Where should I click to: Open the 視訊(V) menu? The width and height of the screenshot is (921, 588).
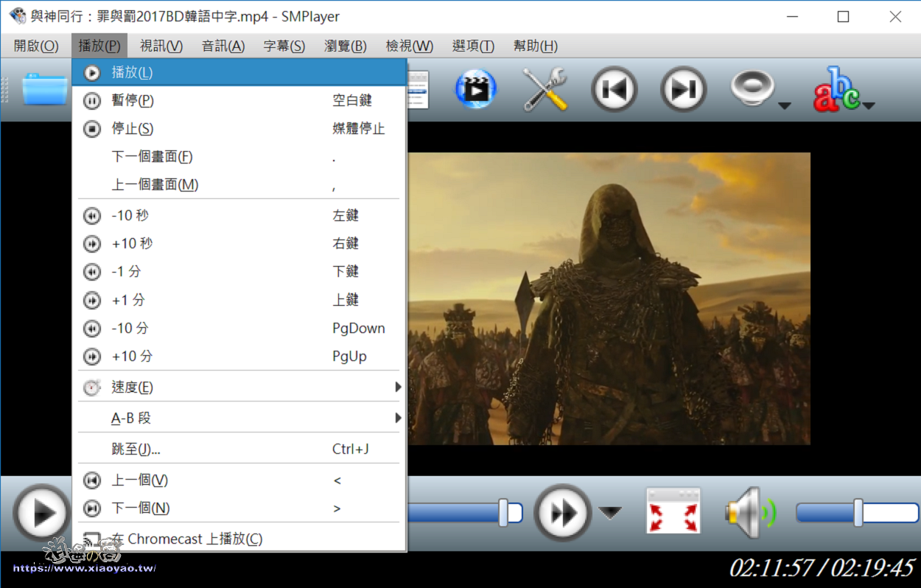(161, 46)
